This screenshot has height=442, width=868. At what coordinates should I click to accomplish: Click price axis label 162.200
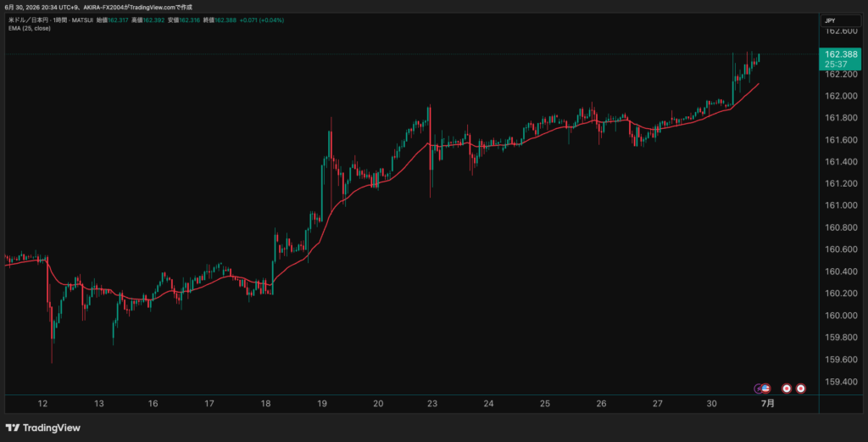coord(841,74)
